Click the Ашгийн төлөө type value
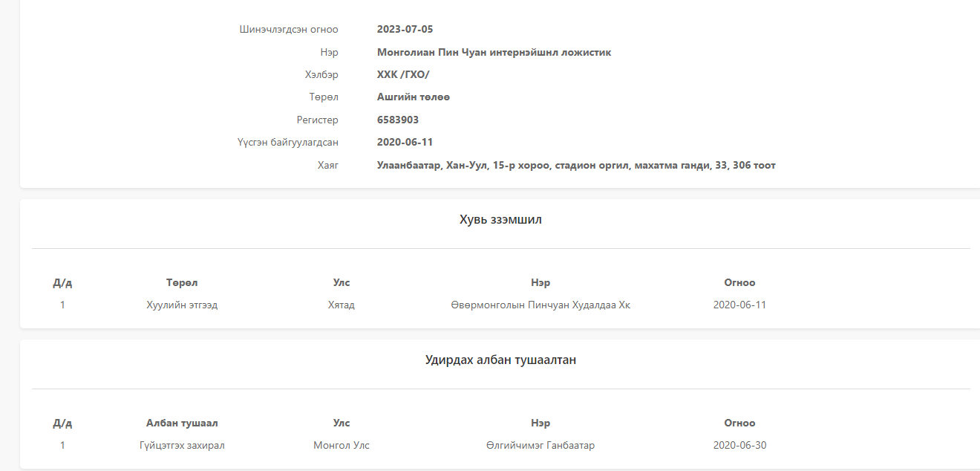Screen dimensions: 980x471 414,97
